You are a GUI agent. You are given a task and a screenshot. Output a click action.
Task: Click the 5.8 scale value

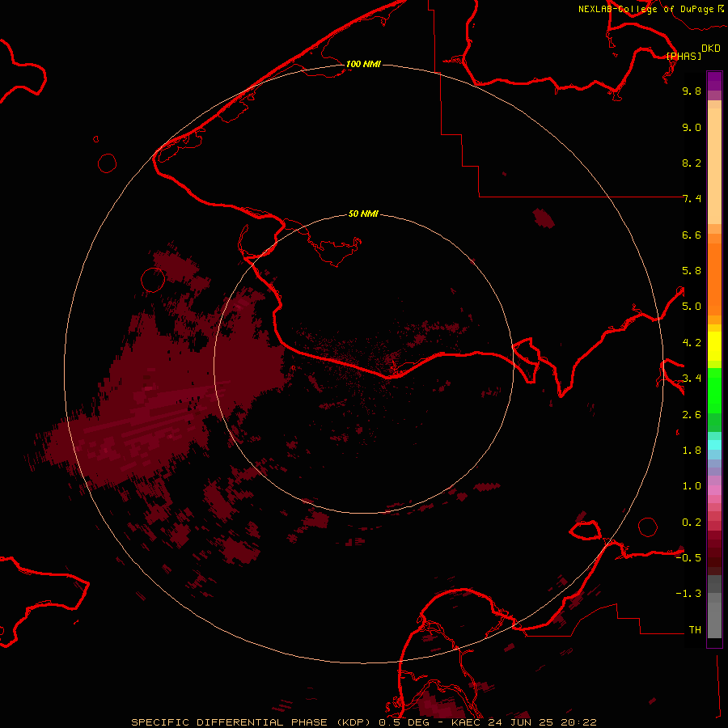pyautogui.click(x=692, y=271)
